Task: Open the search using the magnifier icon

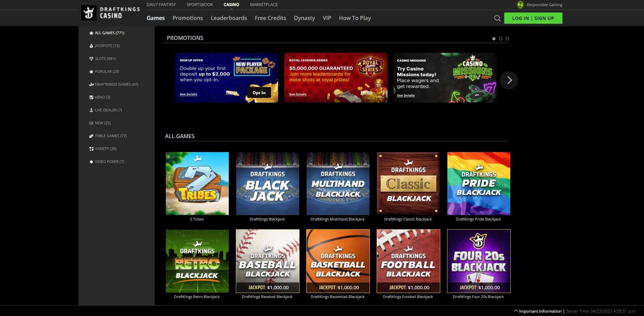Action: (x=497, y=18)
